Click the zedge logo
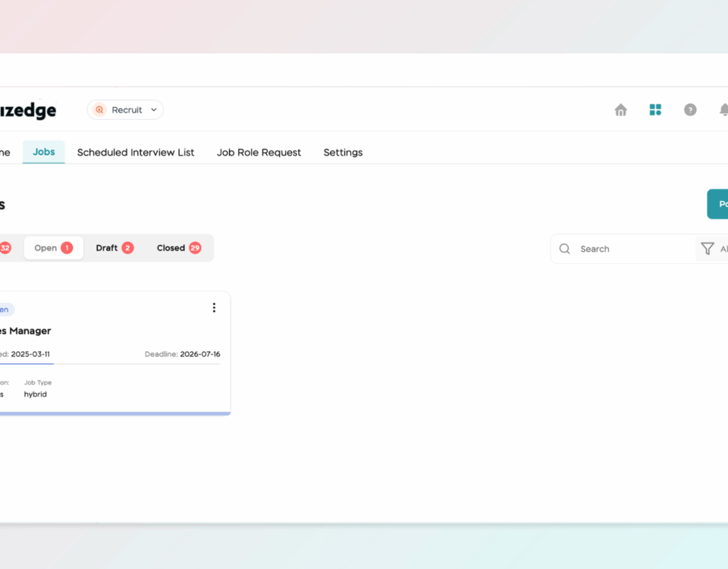Viewport: 728px width, 569px height. [28, 110]
